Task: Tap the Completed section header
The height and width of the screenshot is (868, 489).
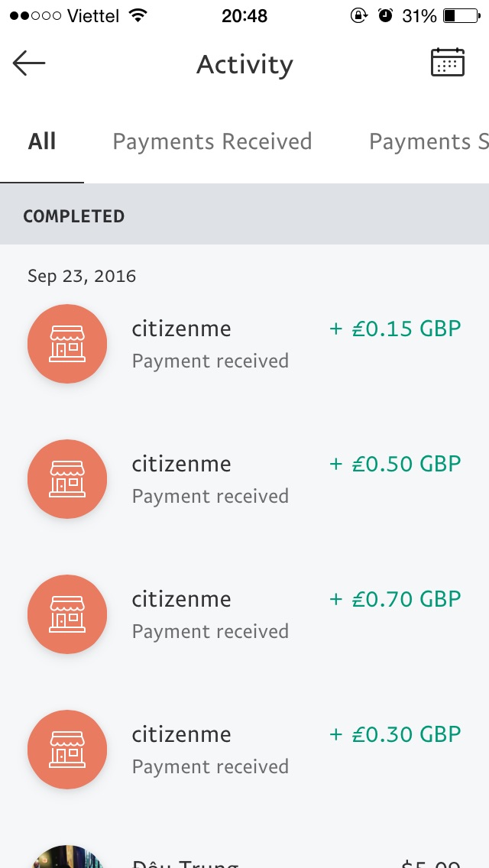Action: pyautogui.click(x=74, y=216)
